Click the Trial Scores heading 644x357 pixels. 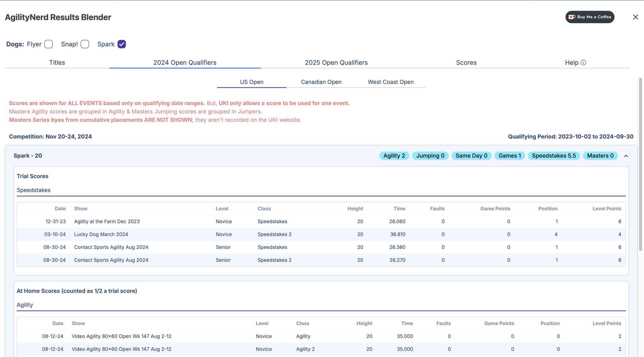click(33, 176)
